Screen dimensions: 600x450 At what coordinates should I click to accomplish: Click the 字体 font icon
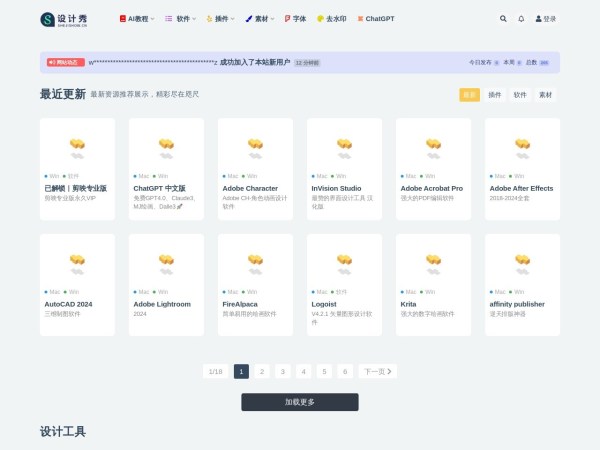pyautogui.click(x=287, y=19)
